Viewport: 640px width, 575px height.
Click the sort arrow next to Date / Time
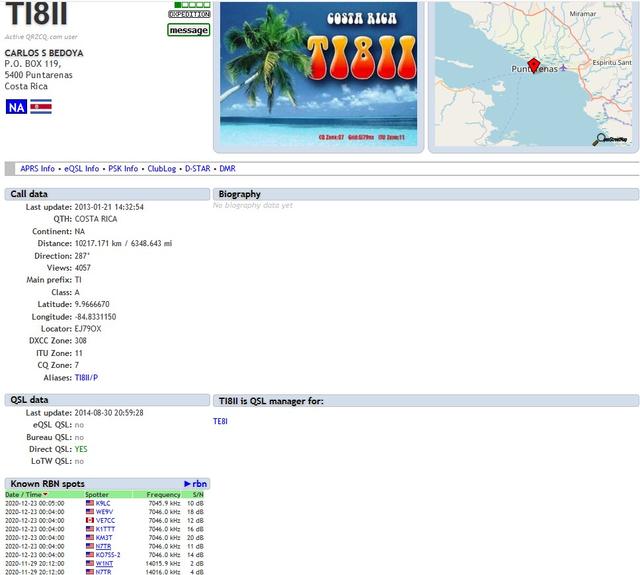coord(45,494)
